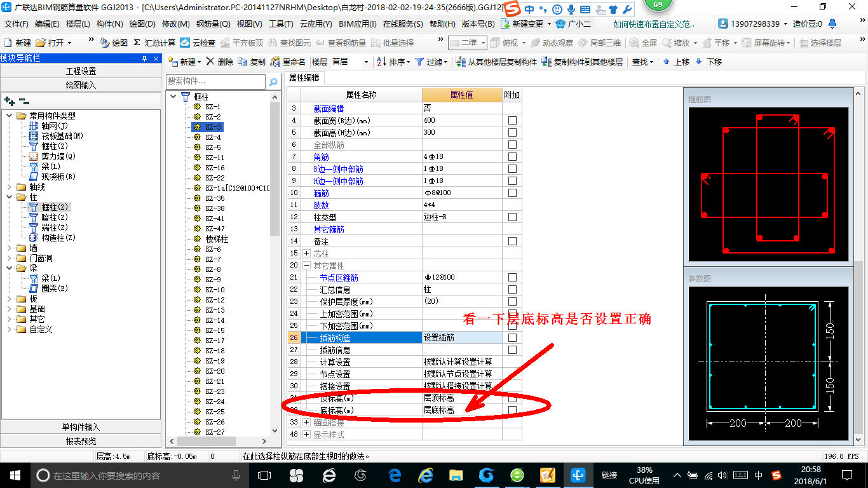Toggle 附加 checkbox for 截面宽(B边)
Screen dimensions: 868x488
512,120
